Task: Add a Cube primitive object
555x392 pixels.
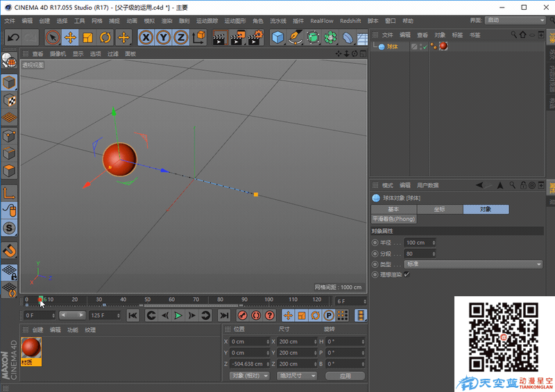Action: point(278,37)
